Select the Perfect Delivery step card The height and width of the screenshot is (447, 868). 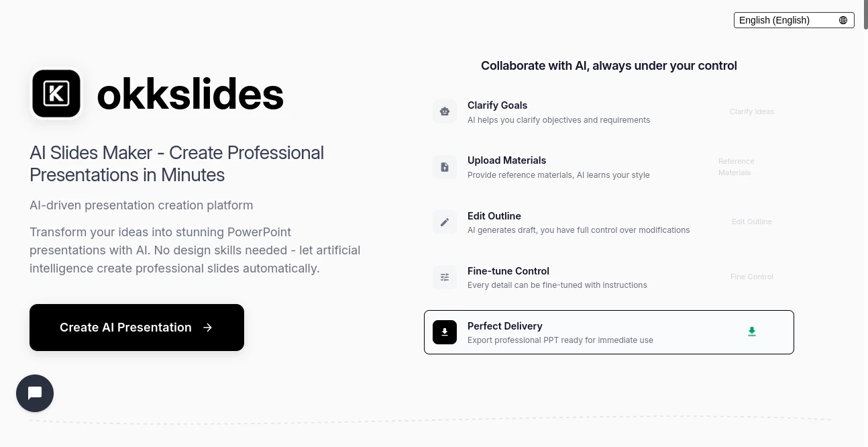pyautogui.click(x=609, y=332)
